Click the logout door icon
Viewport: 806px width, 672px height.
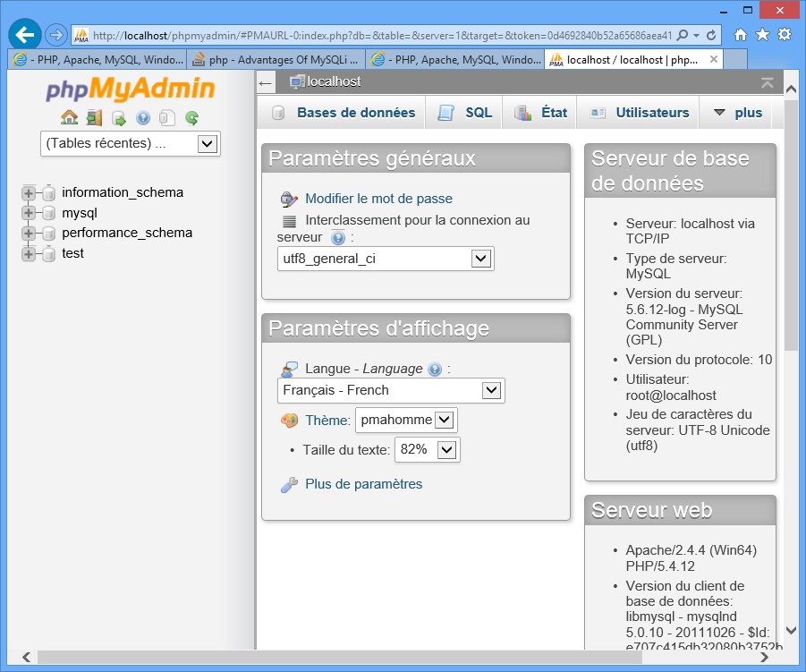(x=94, y=118)
